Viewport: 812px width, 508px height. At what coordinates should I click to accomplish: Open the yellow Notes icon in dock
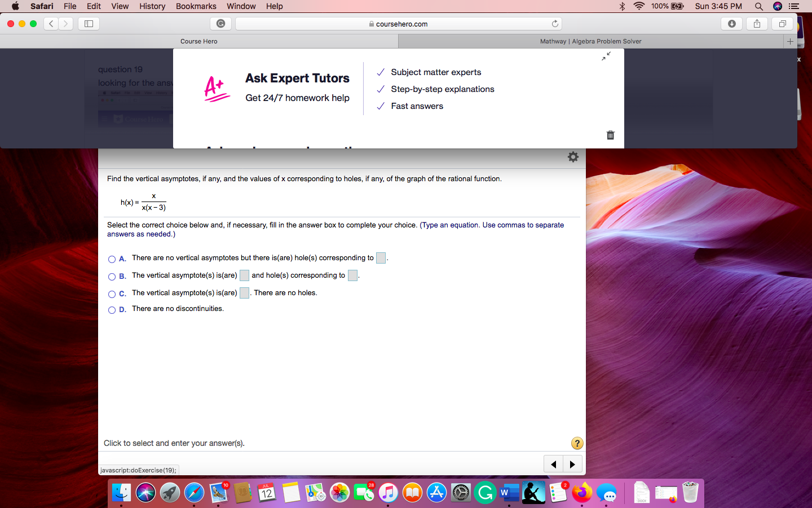(292, 493)
